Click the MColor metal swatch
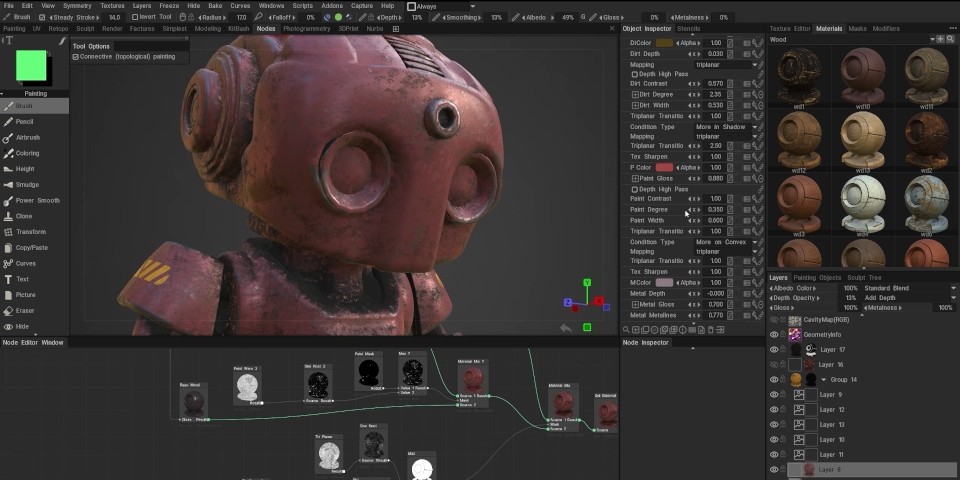The width and height of the screenshot is (960, 480). (664, 283)
